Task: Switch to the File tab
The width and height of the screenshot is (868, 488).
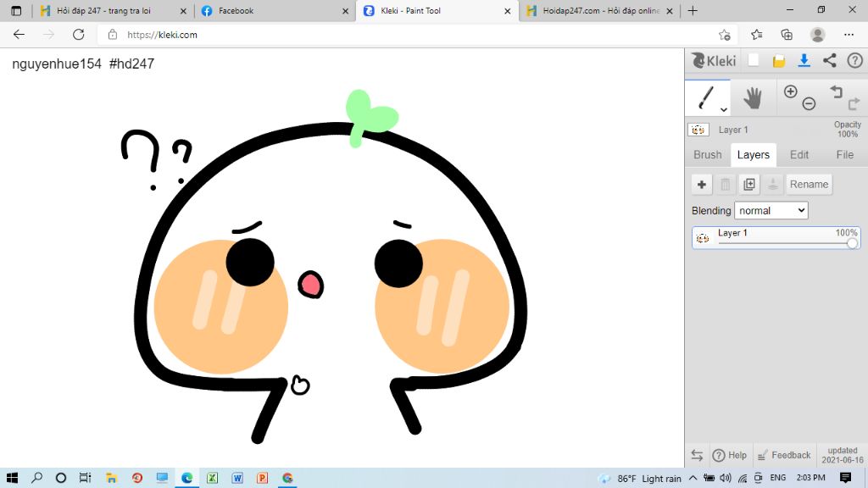Action: (x=845, y=155)
